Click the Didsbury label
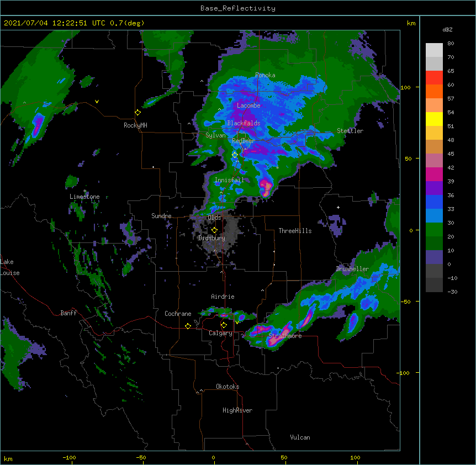Screen dimensions: 476x465 tap(211, 238)
